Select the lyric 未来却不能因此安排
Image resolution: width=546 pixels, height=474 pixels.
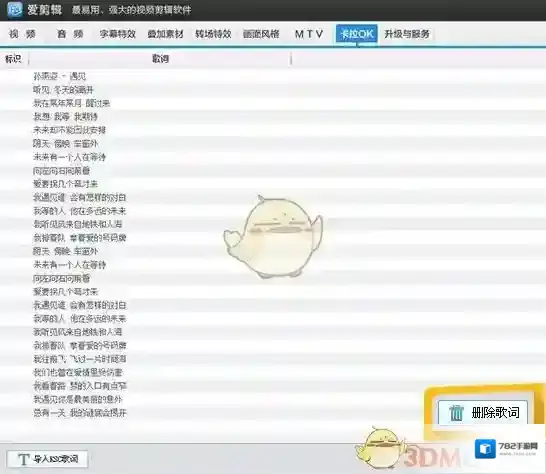pyautogui.click(x=69, y=130)
